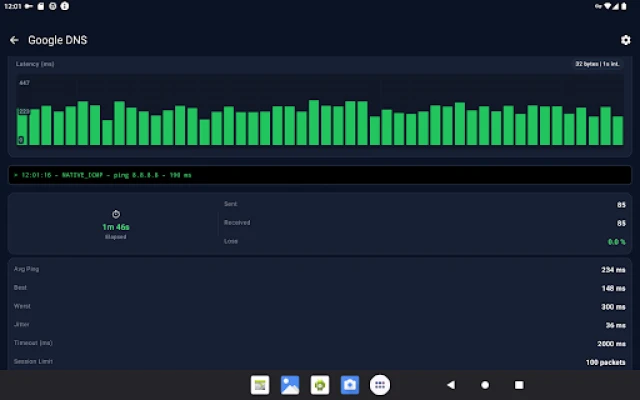Click the Avg Ping label

(27, 269)
